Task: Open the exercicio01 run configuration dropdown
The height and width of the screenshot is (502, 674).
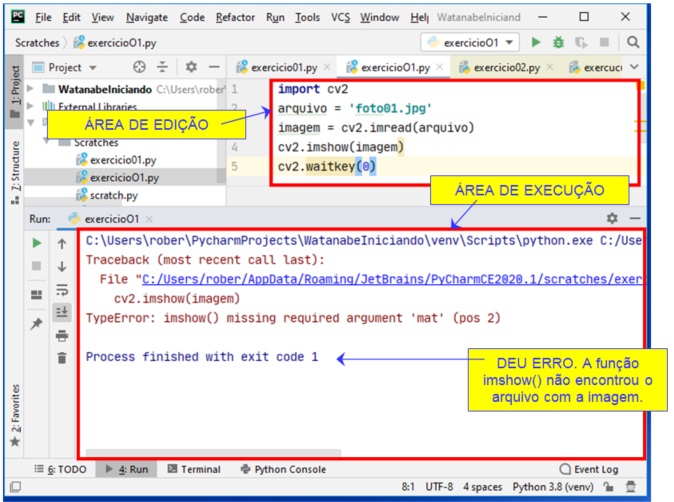Action: coord(470,43)
